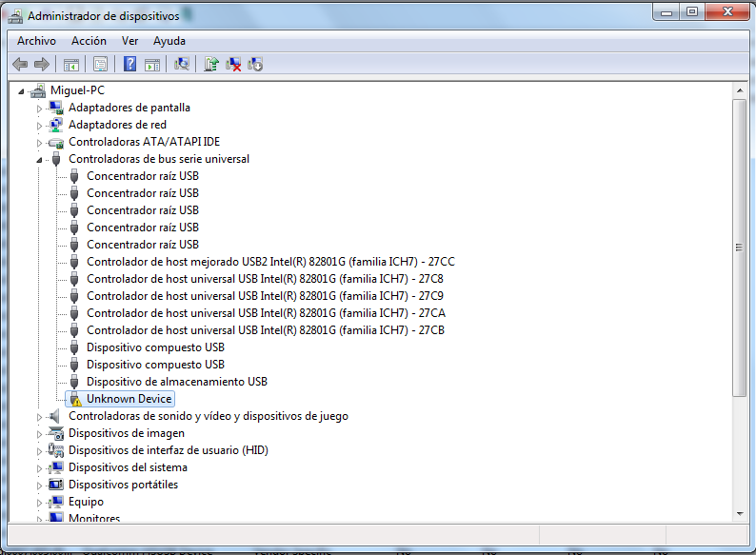Open the Acción menu
Image resolution: width=756 pixels, height=555 pixels.
pyautogui.click(x=89, y=41)
